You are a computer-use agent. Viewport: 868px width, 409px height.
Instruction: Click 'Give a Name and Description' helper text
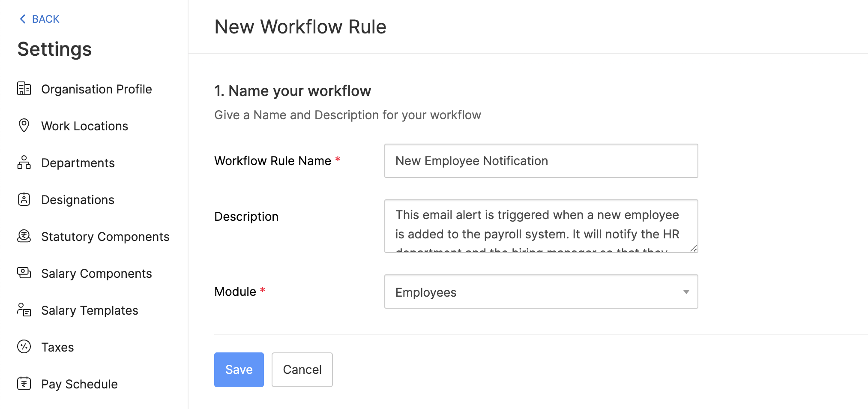point(347,115)
